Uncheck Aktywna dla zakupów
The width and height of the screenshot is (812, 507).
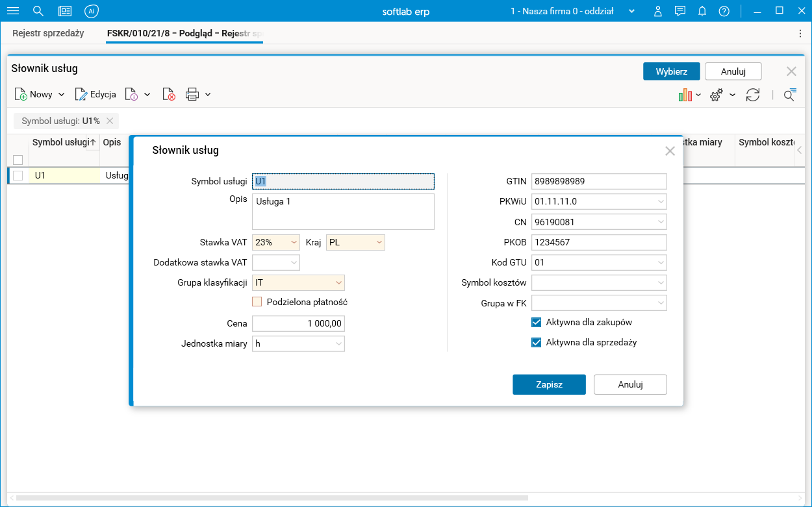[x=537, y=322]
